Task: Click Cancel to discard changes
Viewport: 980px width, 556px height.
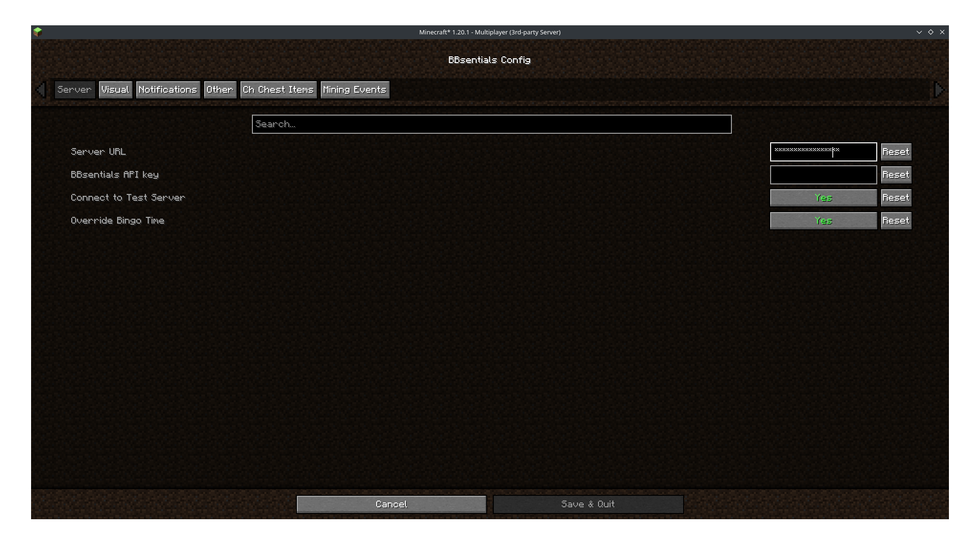Action: coord(391,503)
